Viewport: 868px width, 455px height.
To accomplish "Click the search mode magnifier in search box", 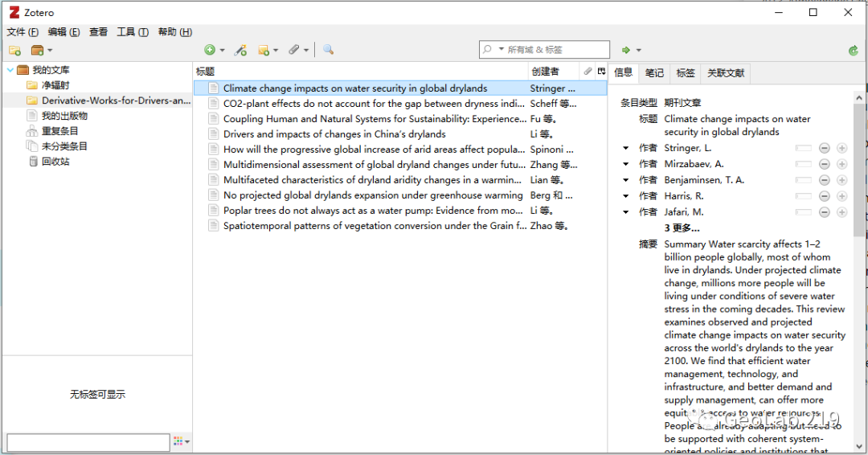I will [x=487, y=49].
